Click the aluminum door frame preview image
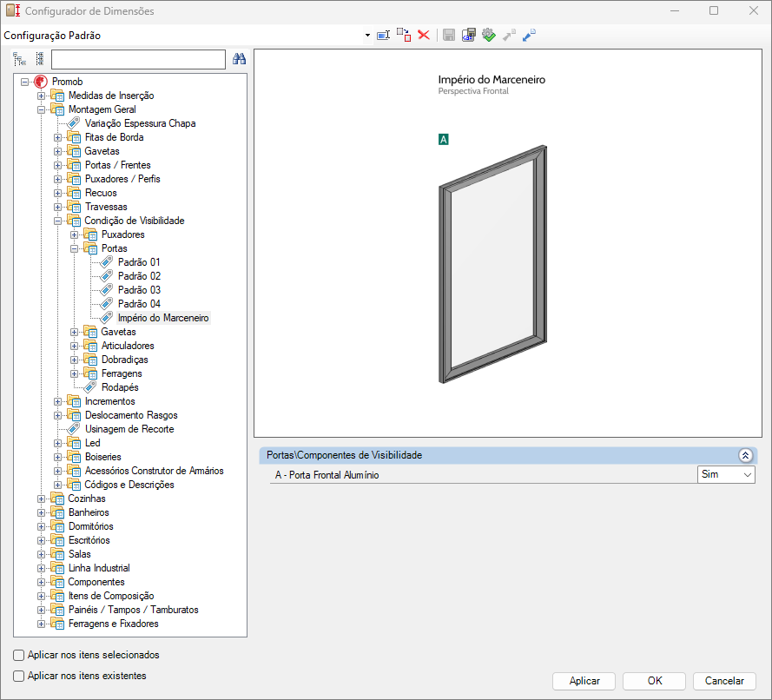The height and width of the screenshot is (700, 772). 493,264
